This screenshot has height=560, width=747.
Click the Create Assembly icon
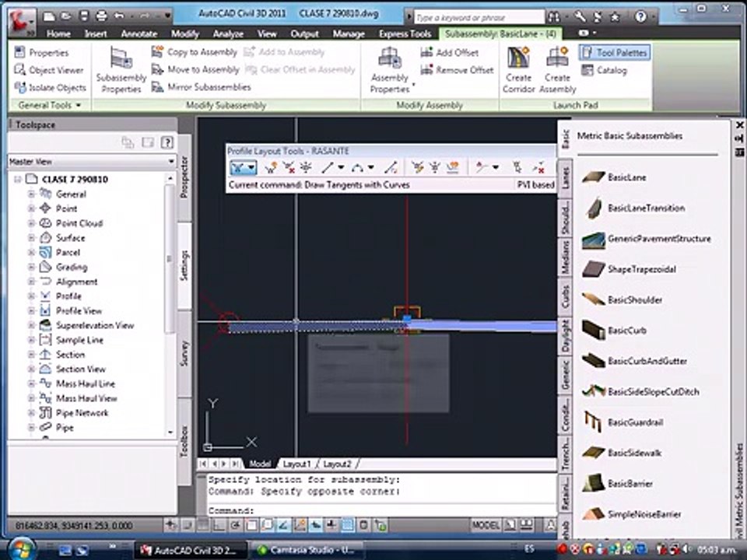point(557,70)
